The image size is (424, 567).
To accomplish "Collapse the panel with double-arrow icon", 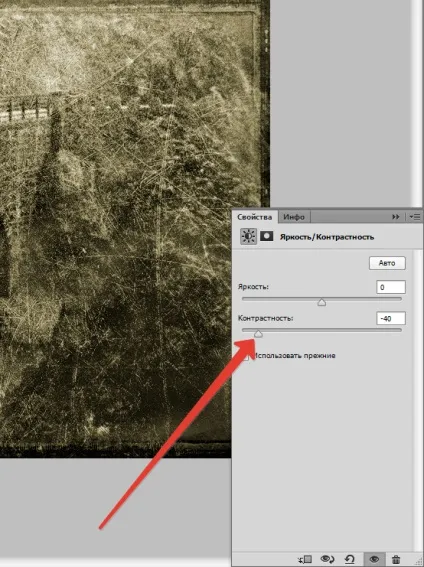I will pyautogui.click(x=396, y=217).
